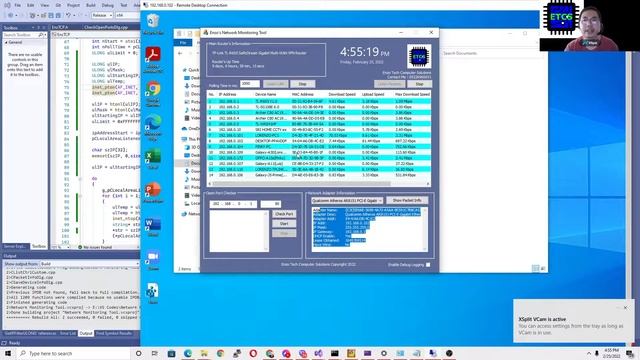This screenshot has width=640, height=360.
Task: Open the Excel desktop icon
Action: (x=153, y=159)
